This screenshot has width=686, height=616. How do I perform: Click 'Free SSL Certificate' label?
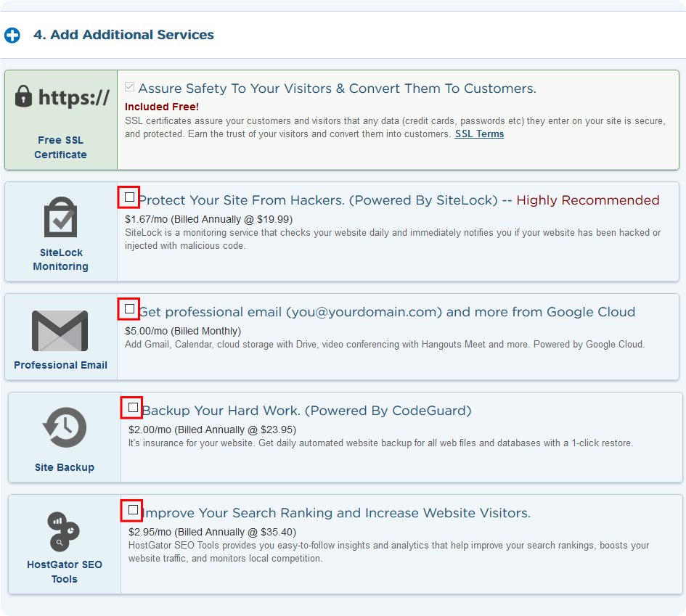(60, 147)
